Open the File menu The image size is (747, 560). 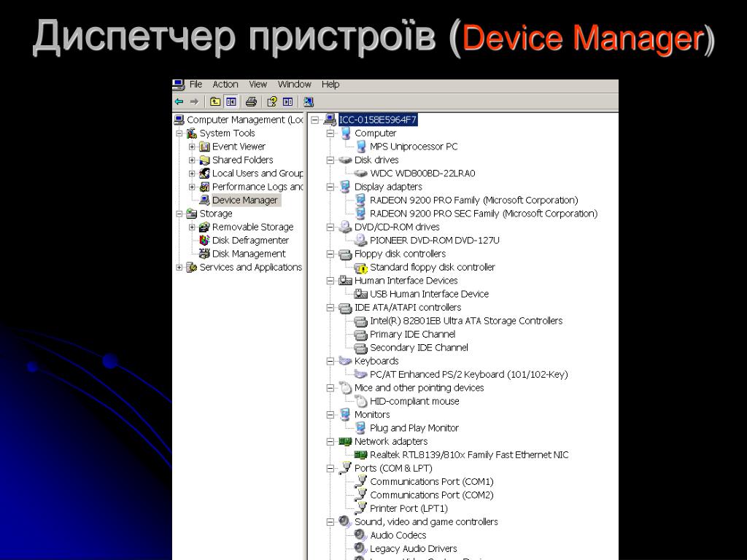(196, 85)
